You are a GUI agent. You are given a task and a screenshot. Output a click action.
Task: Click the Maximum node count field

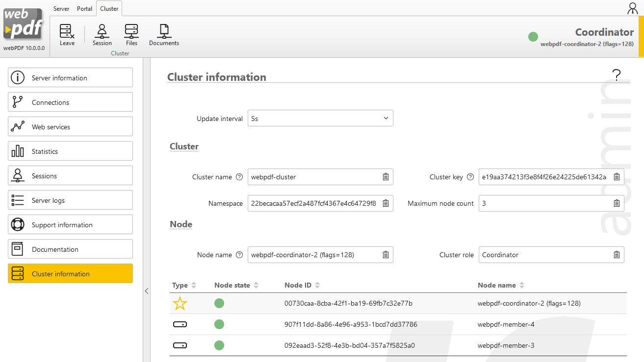tap(544, 203)
